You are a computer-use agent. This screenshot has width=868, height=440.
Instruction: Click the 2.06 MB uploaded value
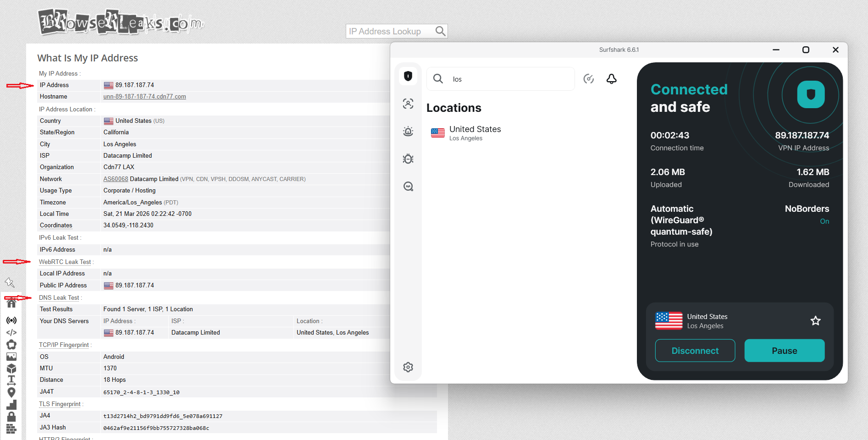pos(668,172)
